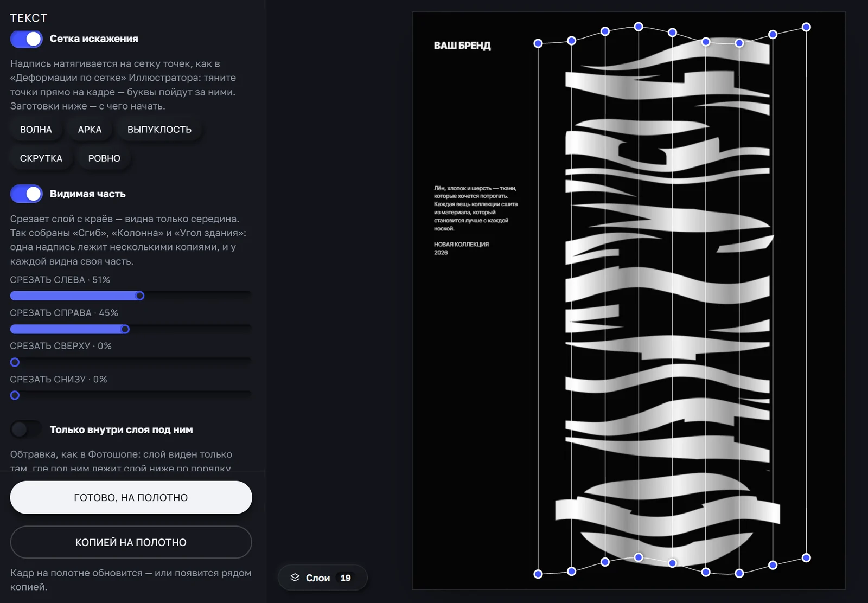The height and width of the screenshot is (603, 868).
Task: Choose the АРКА preset
Action: [x=90, y=130]
